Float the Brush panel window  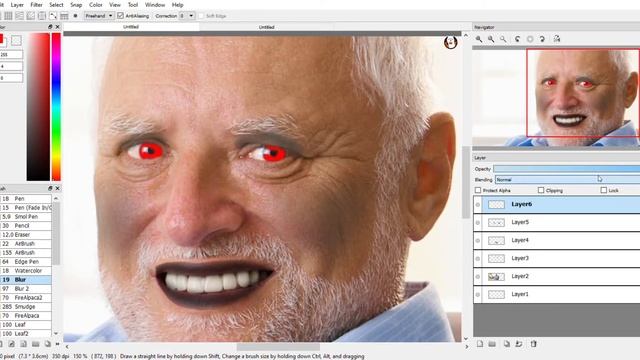[50, 189]
